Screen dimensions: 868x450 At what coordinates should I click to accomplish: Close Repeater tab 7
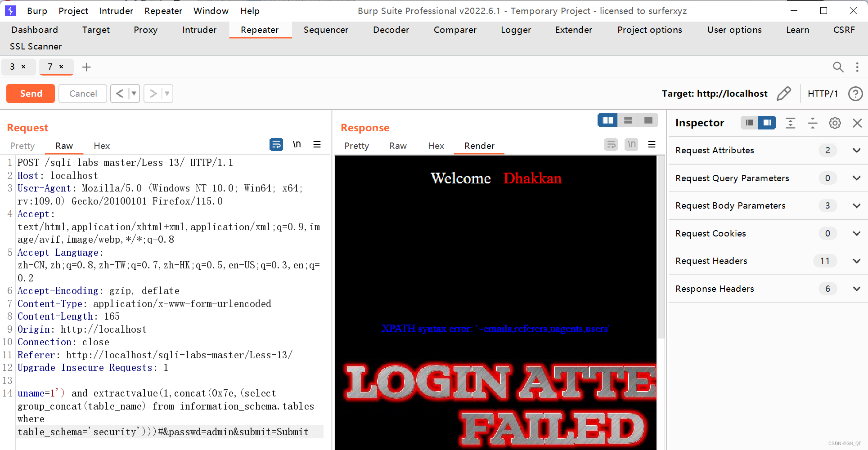click(x=61, y=67)
